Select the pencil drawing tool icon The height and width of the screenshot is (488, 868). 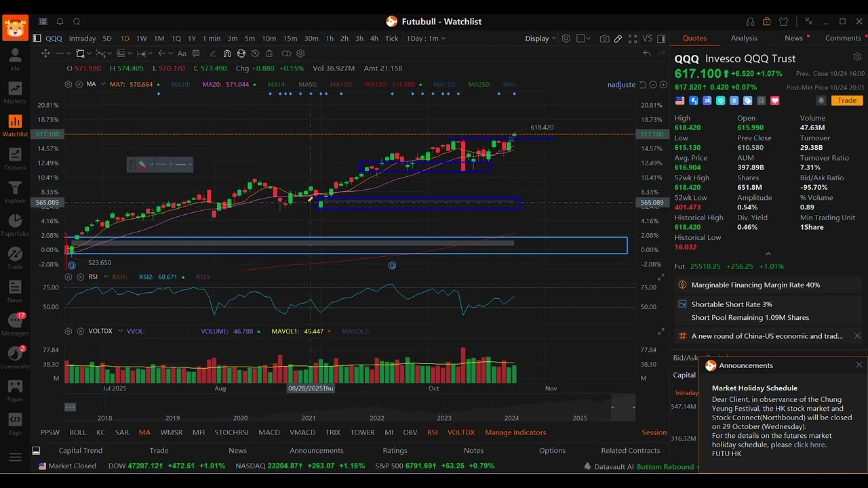(618, 39)
